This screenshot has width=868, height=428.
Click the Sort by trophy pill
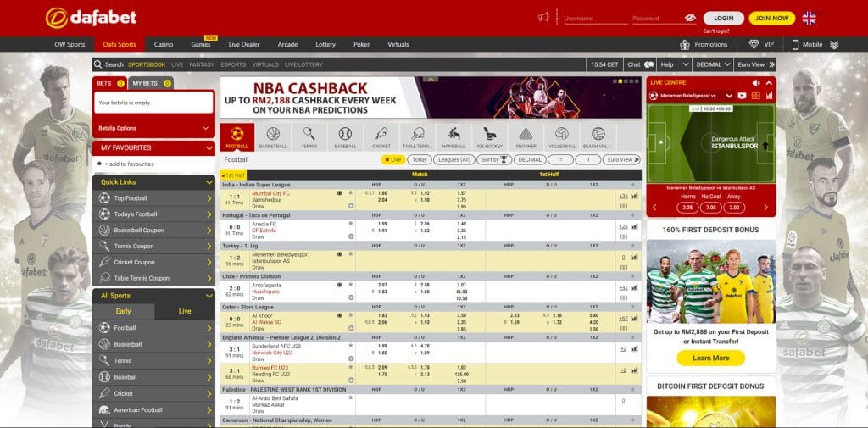pos(494,159)
